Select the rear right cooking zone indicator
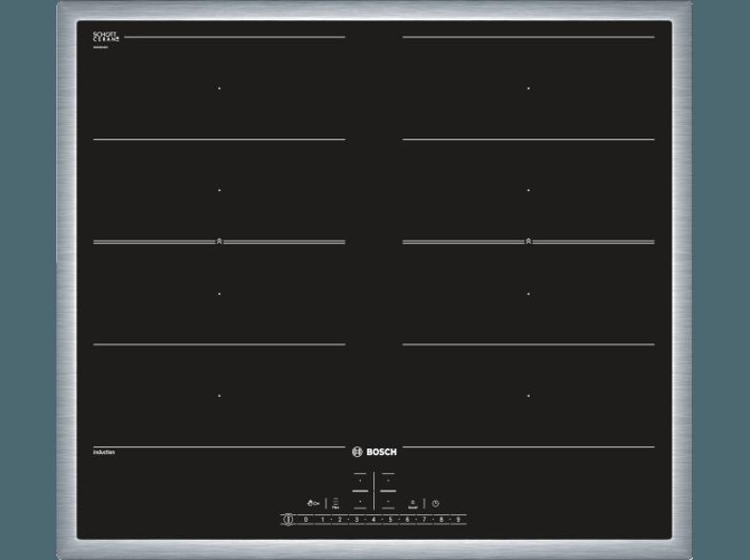Image resolution: width=750 pixels, height=560 pixels. coord(388,481)
